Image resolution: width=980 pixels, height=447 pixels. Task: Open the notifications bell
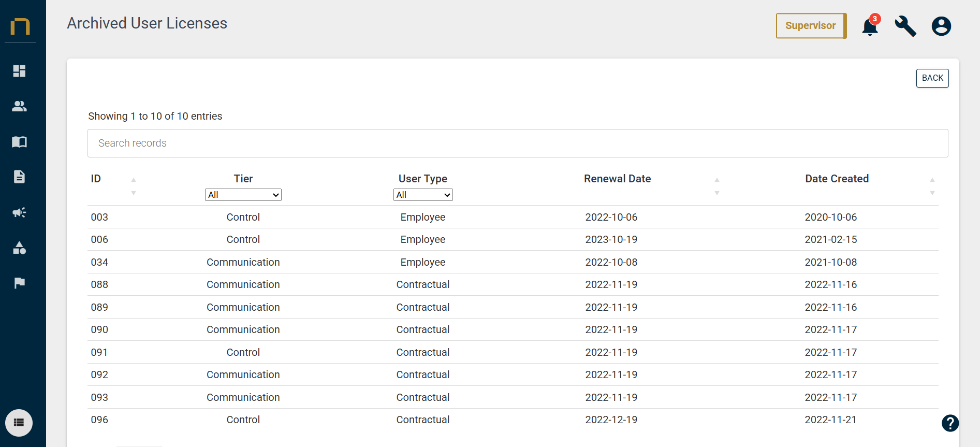click(870, 26)
